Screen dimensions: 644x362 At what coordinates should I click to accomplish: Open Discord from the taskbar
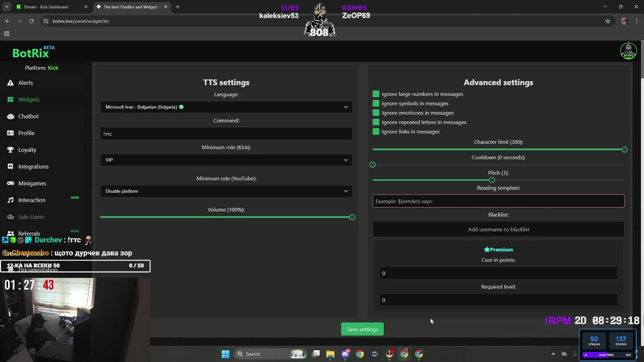click(x=345, y=354)
